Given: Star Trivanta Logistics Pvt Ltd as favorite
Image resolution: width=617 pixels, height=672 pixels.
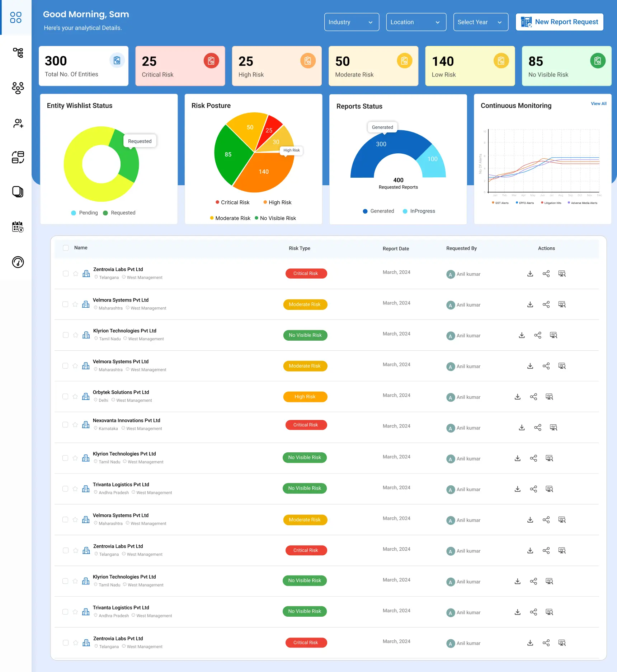Looking at the screenshot, I should [x=75, y=489].
